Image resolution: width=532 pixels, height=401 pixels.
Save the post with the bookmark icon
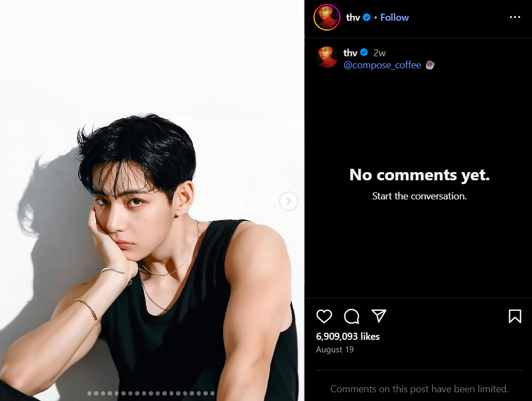[514, 316]
